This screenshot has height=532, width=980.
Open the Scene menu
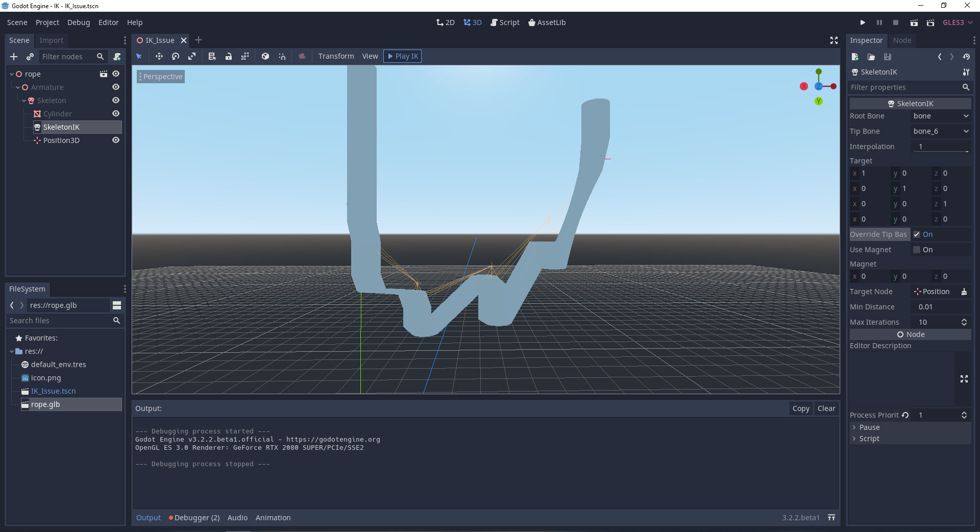[17, 22]
